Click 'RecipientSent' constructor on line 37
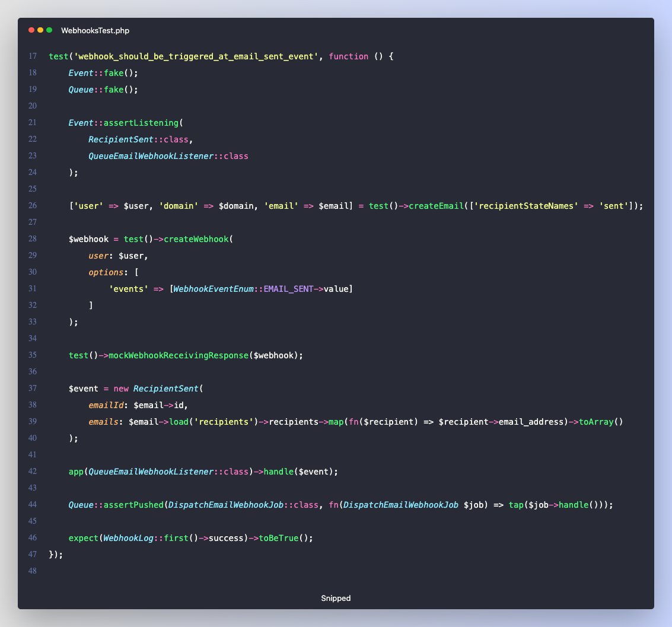 pyautogui.click(x=166, y=389)
